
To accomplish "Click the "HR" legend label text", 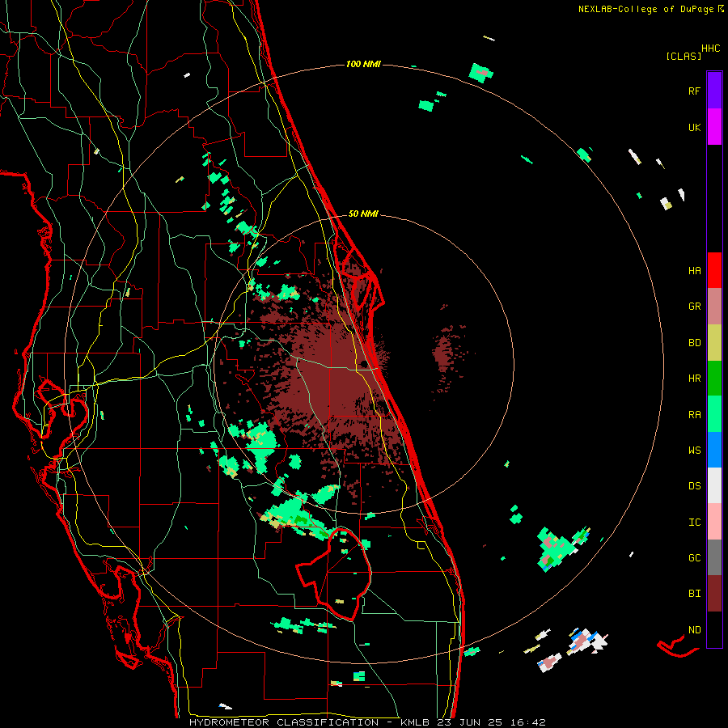I will [x=694, y=379].
